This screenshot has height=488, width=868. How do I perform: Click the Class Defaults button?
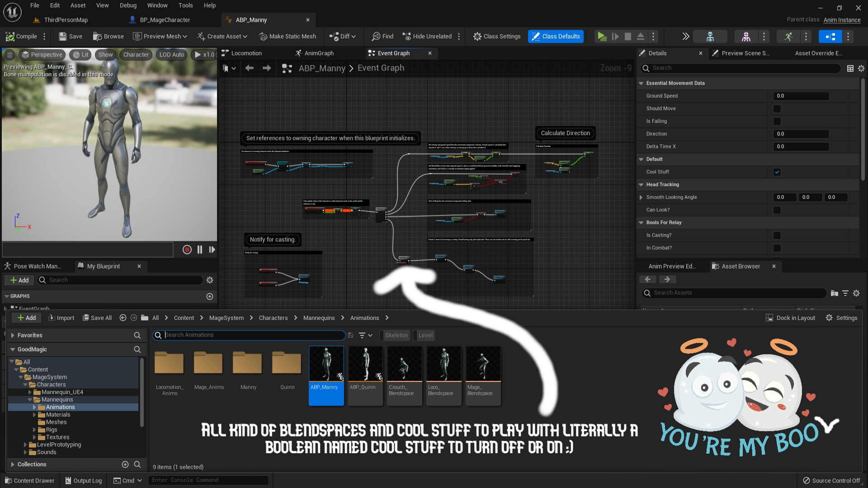(x=556, y=36)
